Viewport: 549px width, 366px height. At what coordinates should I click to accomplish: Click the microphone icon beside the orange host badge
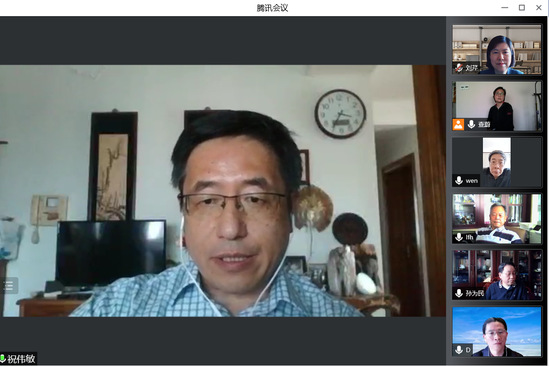[471, 124]
